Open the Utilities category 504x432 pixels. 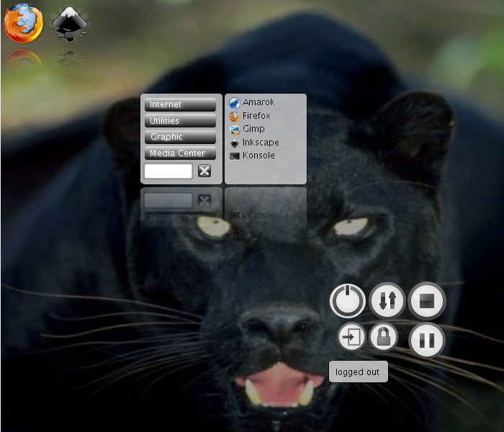click(180, 121)
